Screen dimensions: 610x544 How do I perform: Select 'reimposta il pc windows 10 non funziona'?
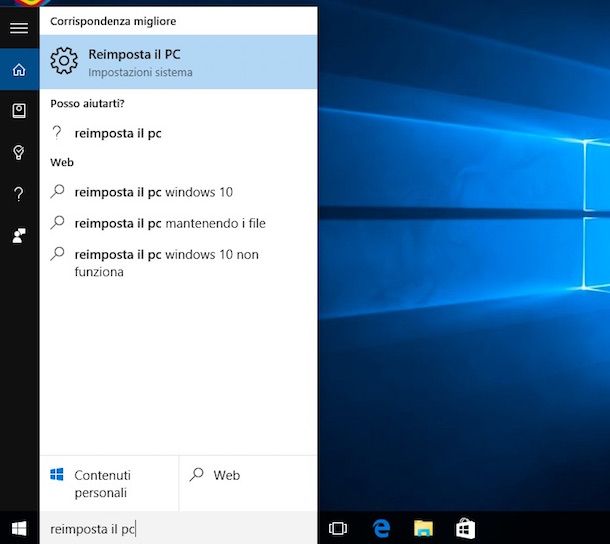pyautogui.click(x=179, y=263)
